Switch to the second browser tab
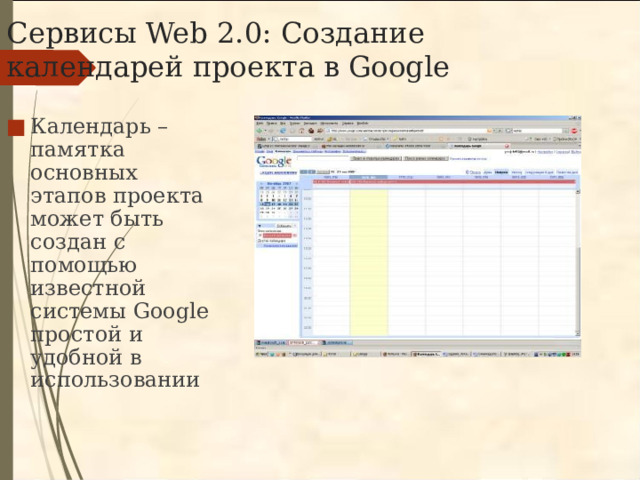The width and height of the screenshot is (640, 480). [x=351, y=145]
